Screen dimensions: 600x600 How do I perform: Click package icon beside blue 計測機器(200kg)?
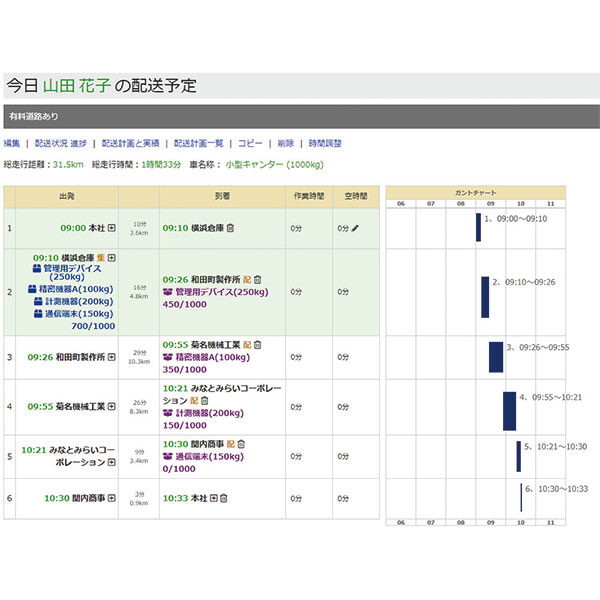[38, 302]
